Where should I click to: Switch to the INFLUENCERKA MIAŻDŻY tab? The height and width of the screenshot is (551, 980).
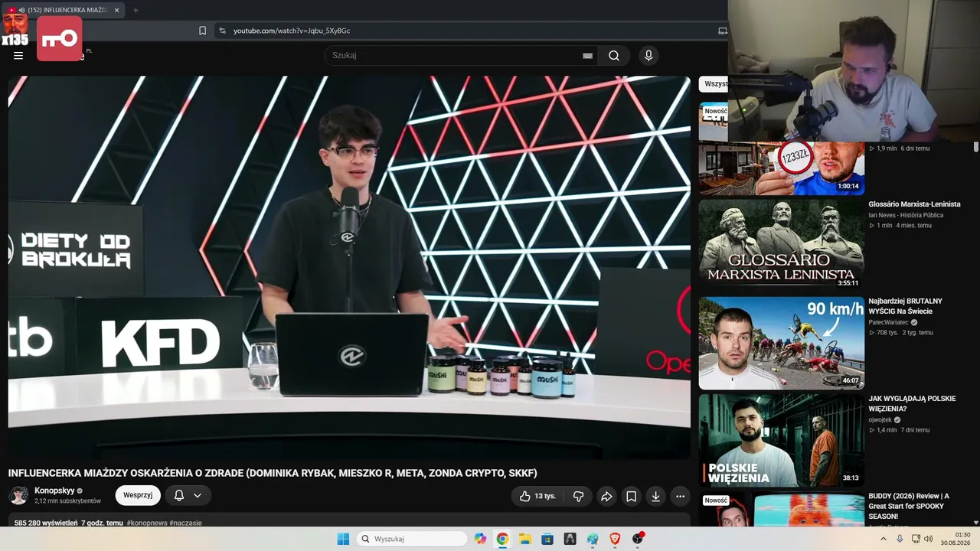point(64,10)
